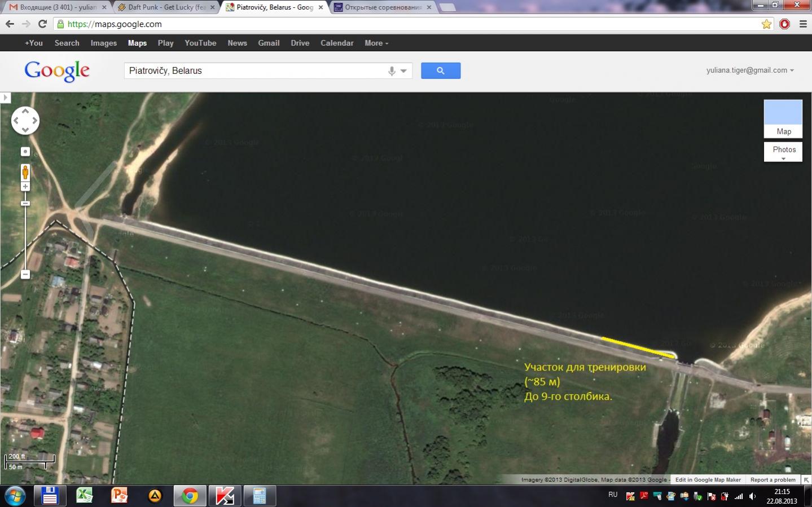Open the Chrome menu icon
812x507 pixels.
(803, 24)
